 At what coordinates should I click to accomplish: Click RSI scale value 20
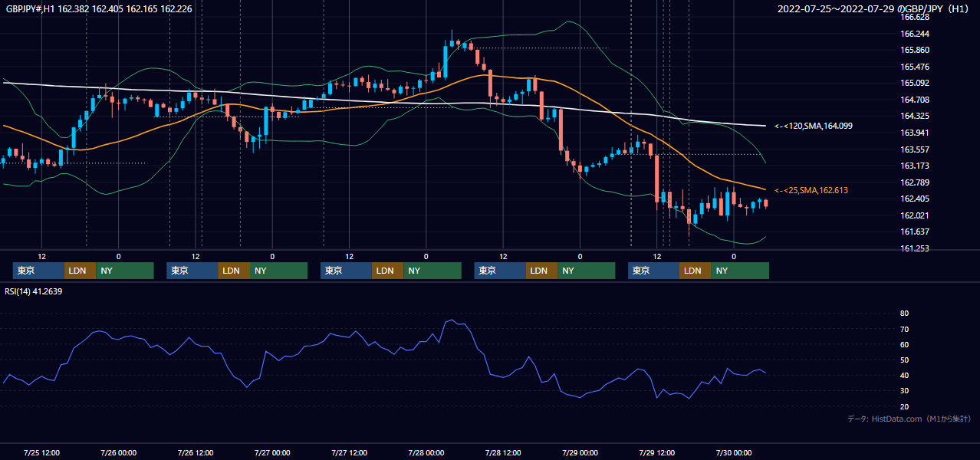[905, 406]
